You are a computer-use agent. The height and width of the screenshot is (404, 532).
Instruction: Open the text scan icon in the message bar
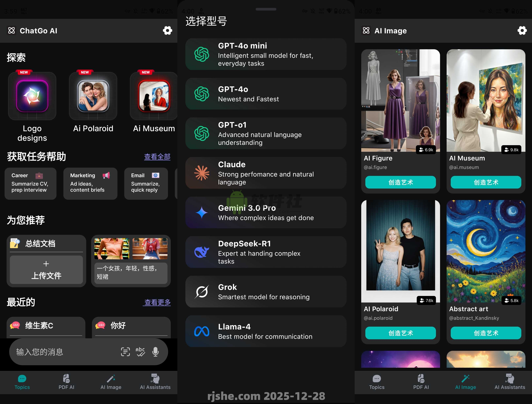[125, 352]
